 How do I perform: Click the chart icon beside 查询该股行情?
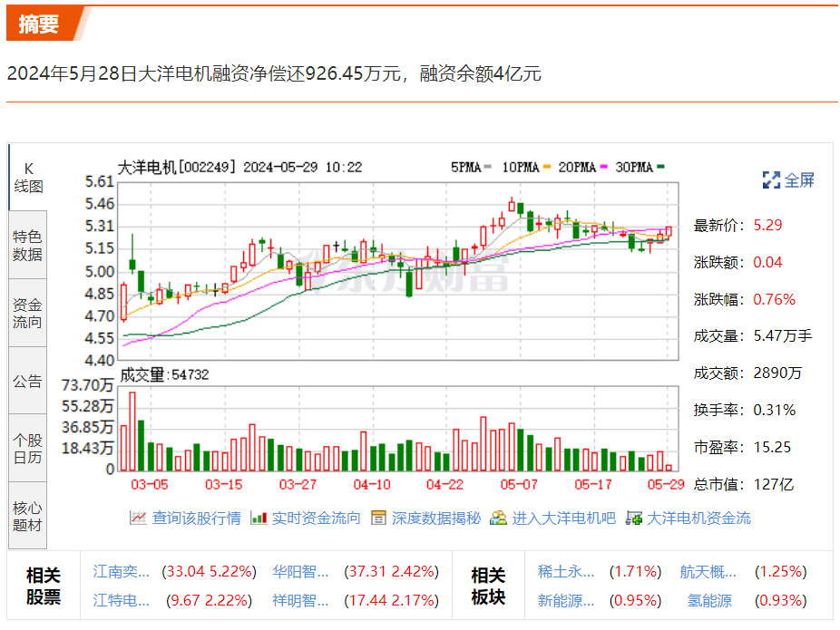point(138,519)
